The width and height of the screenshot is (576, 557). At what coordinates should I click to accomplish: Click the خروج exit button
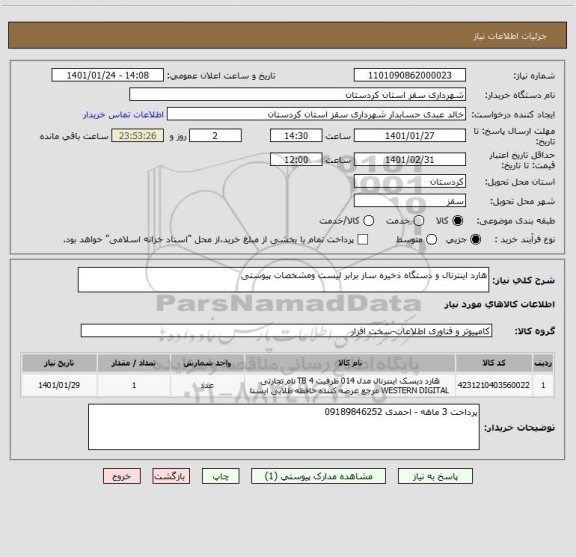point(122,476)
